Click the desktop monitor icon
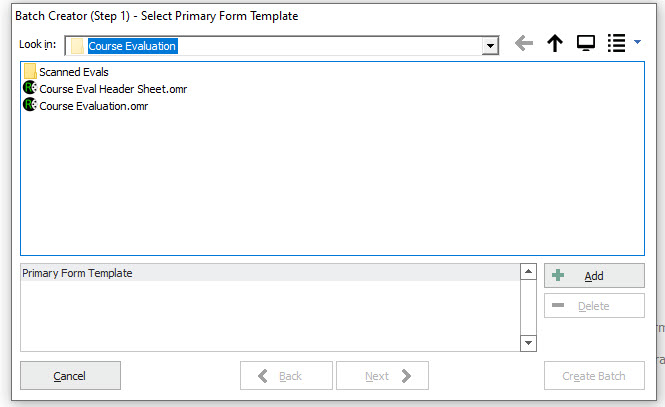Viewport: 665px width, 407px height. [586, 43]
